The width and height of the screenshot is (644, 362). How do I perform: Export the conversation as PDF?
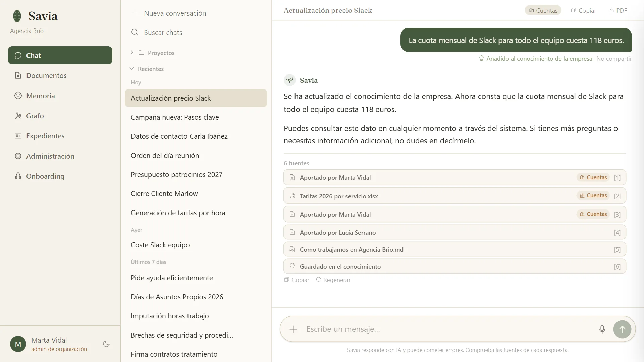[618, 10]
